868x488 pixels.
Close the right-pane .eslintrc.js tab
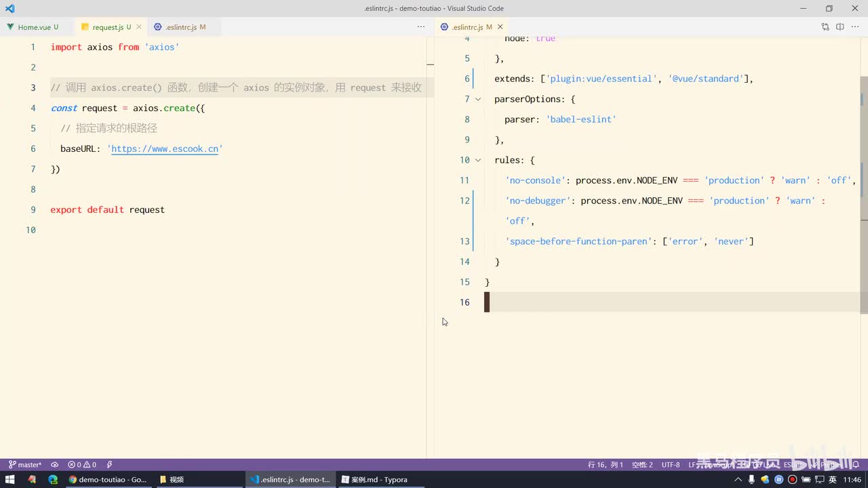click(x=500, y=27)
